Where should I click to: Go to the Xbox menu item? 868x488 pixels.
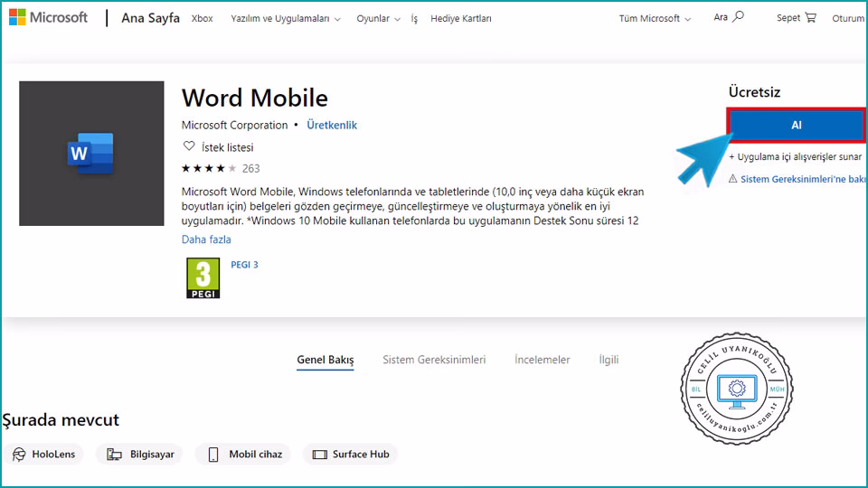(202, 18)
